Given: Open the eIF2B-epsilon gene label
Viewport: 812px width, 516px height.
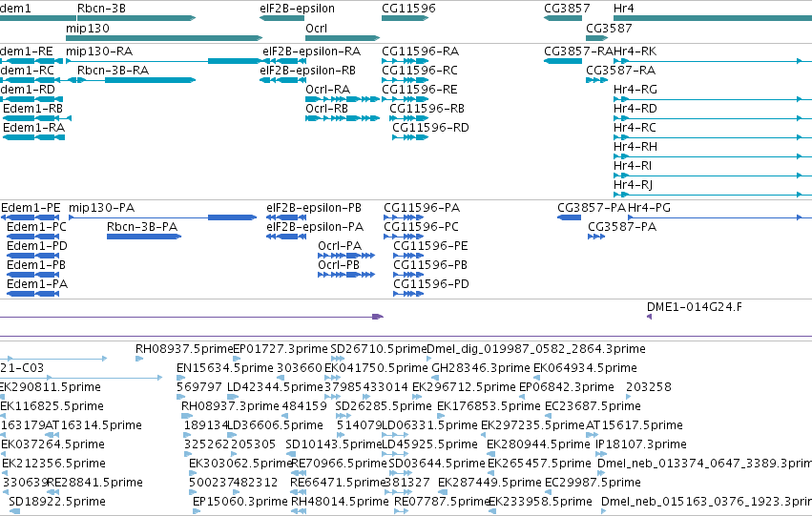Looking at the screenshot, I should [298, 9].
